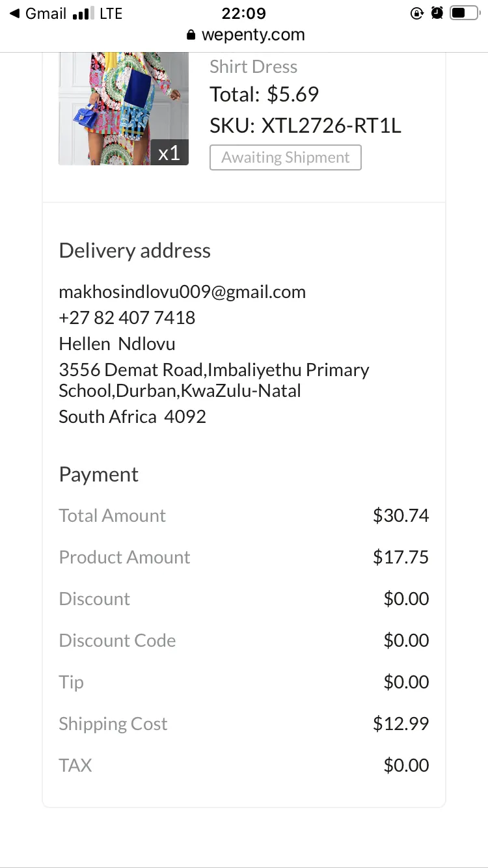Tap the email makhosindlovu009@gmail.com
This screenshot has width=488, height=868.
click(x=182, y=292)
